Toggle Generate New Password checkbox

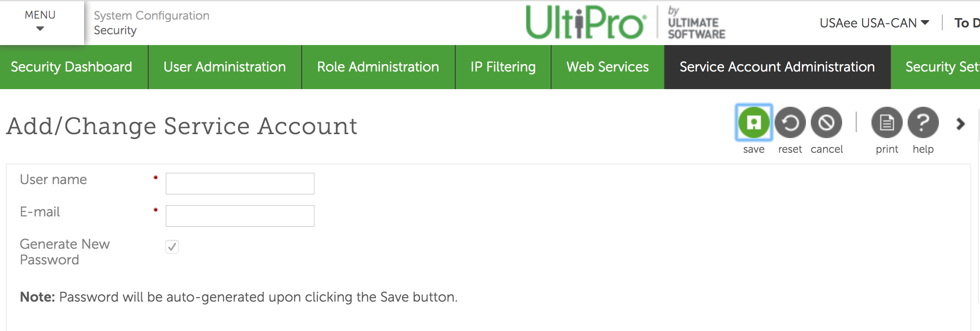click(x=172, y=246)
